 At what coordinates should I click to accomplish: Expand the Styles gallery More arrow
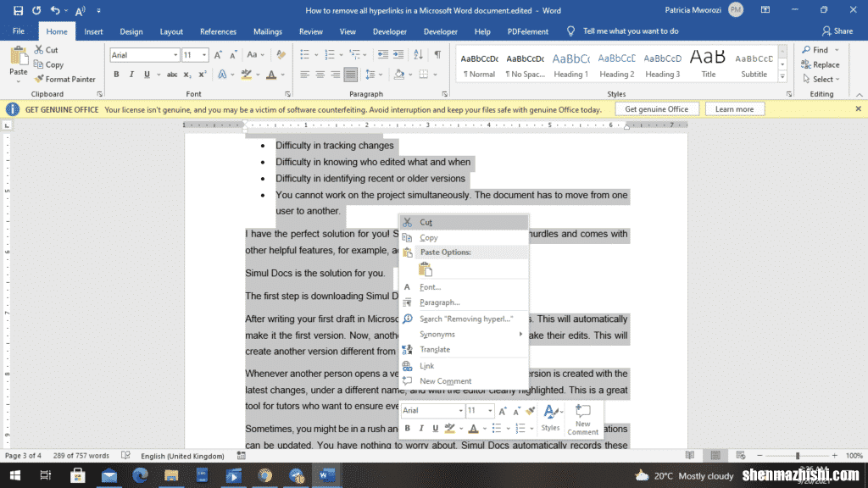(x=782, y=77)
